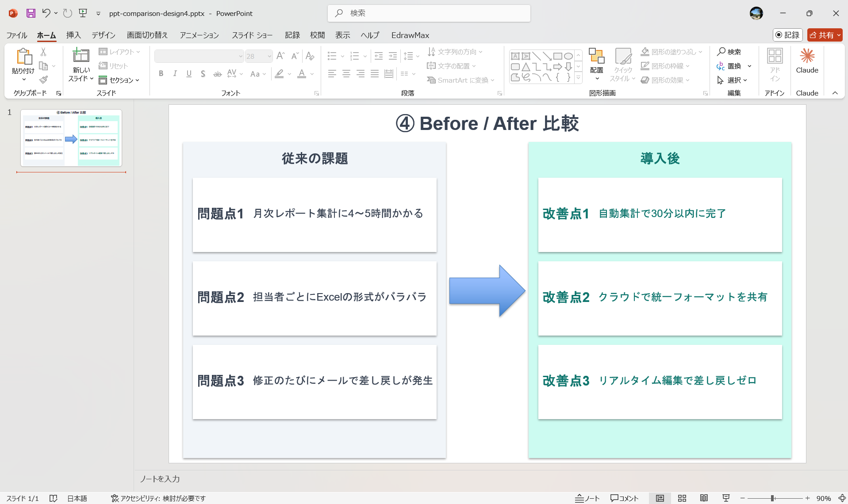Open Layout (レイアウト) dropdown

click(x=119, y=52)
